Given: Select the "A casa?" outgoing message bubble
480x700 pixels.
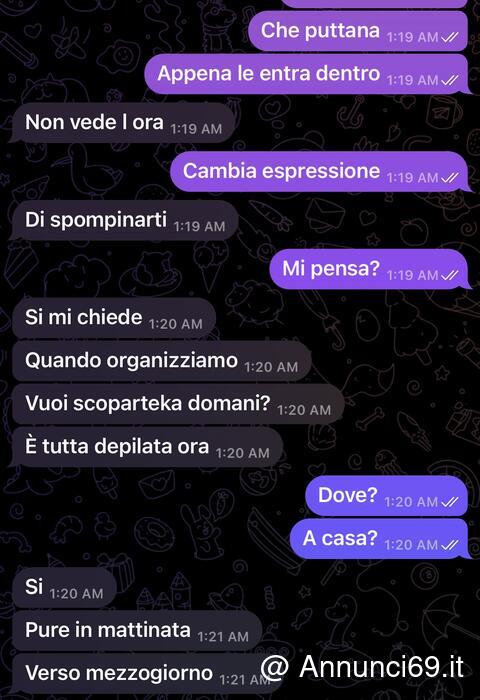Looking at the screenshot, I should 380,538.
